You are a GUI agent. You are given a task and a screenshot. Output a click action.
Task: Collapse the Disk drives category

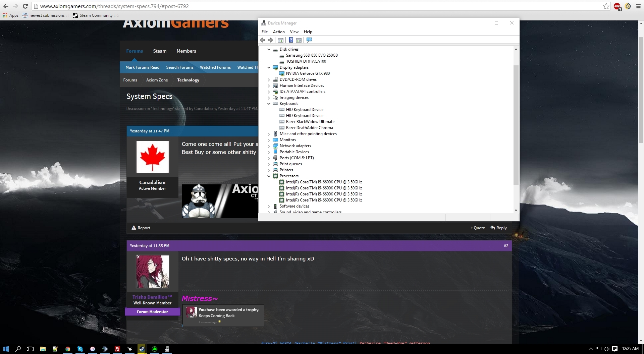click(269, 49)
